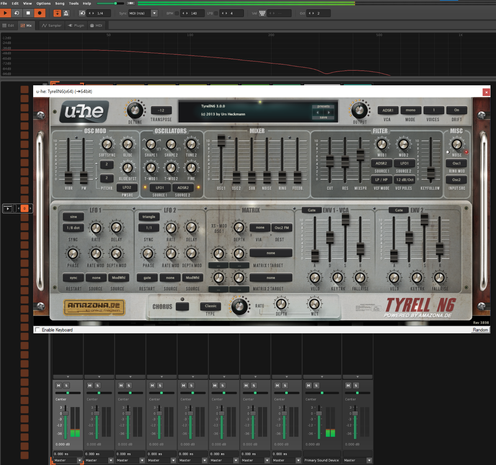Image resolution: width=496 pixels, height=465 pixels.
Task: Click the Softsync knob in Osc Mod
Action: 107,144
